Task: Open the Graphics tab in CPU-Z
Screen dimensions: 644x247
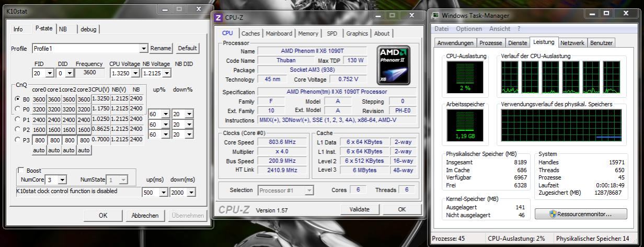Action: [x=357, y=33]
